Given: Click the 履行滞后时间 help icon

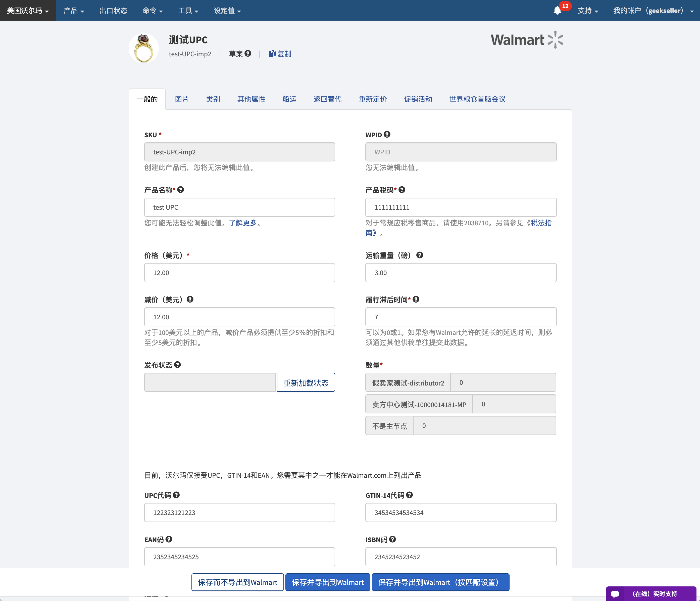Looking at the screenshot, I should pos(416,299).
